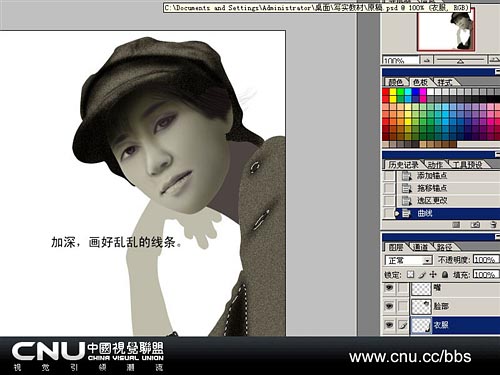Click lock transparent pixels icon

410,274
